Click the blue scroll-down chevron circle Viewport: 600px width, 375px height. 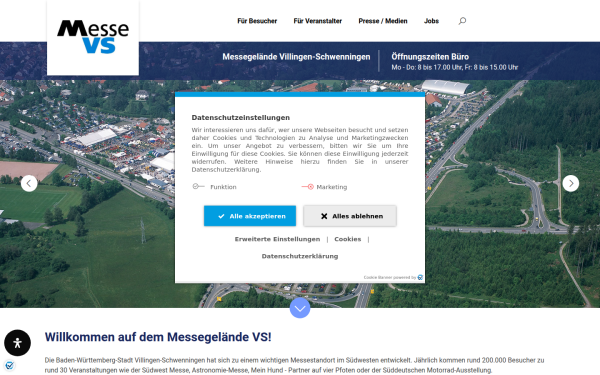tap(300, 308)
